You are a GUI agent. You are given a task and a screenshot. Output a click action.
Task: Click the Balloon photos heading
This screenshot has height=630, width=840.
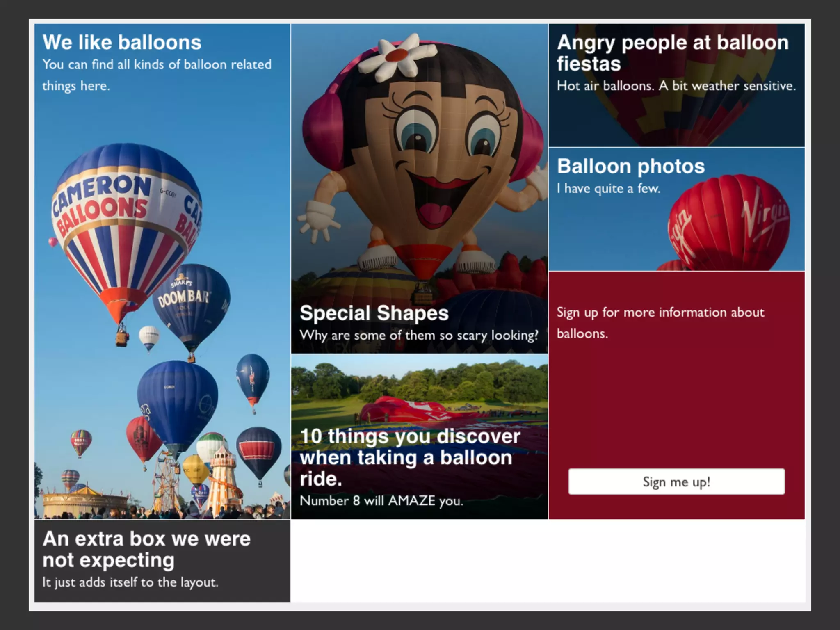[x=630, y=167]
